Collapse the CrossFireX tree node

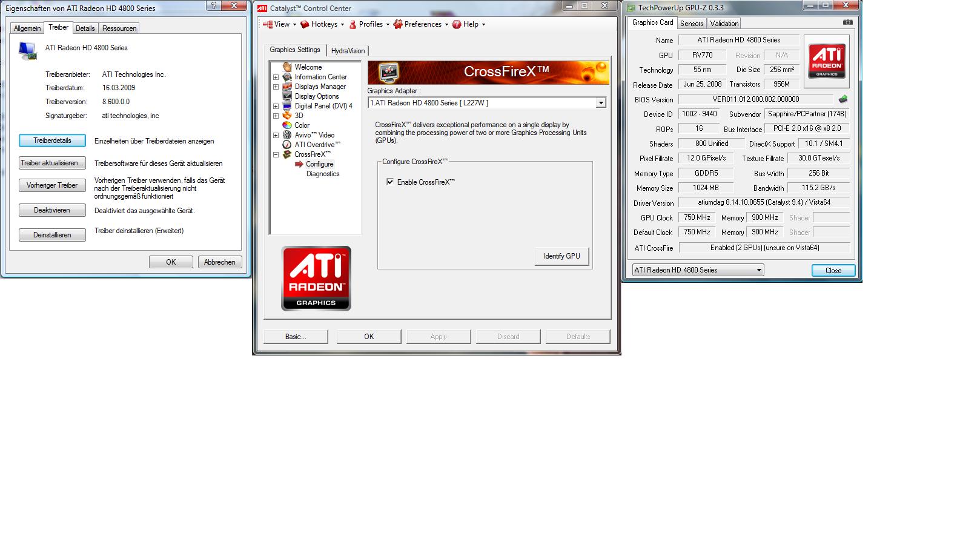276,154
